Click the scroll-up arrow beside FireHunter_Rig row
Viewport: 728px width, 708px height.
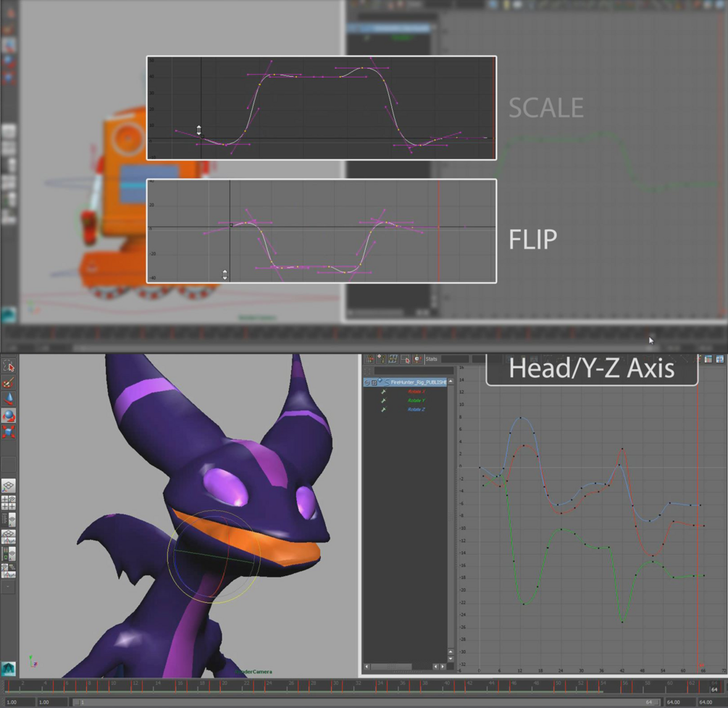(451, 382)
